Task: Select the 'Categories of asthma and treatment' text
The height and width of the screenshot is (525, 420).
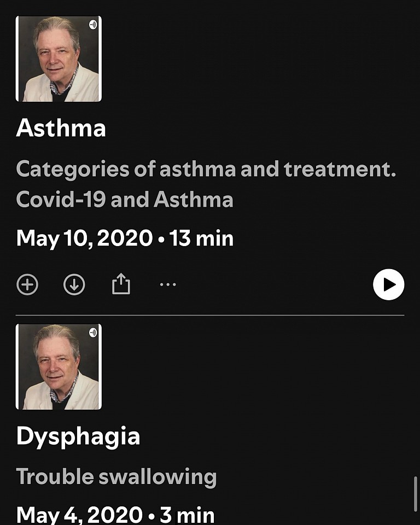Action: [206, 170]
